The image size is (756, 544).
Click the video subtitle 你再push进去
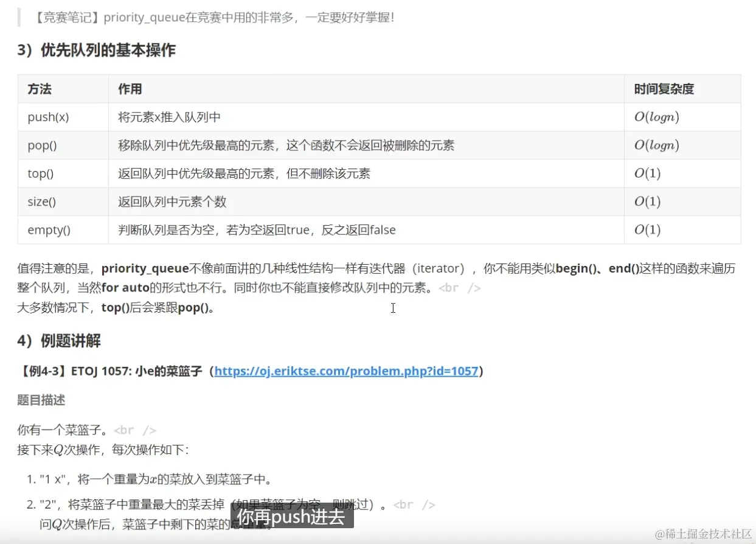pyautogui.click(x=291, y=517)
